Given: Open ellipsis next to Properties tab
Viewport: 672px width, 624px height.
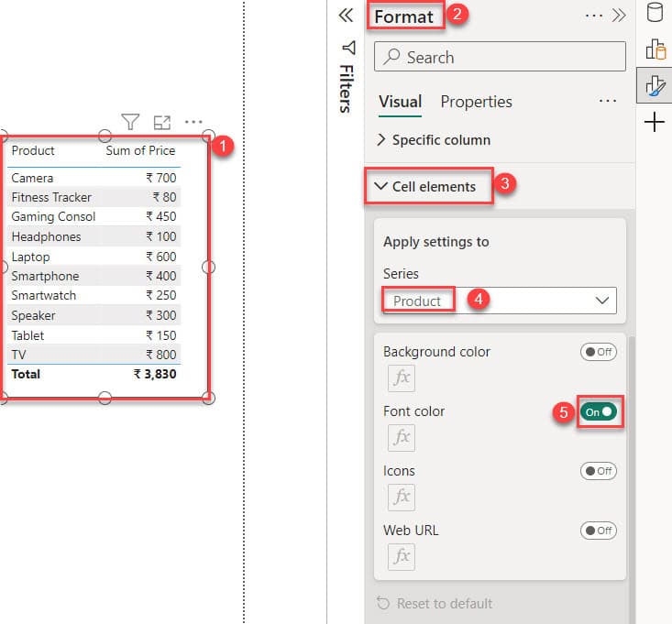Looking at the screenshot, I should (608, 101).
